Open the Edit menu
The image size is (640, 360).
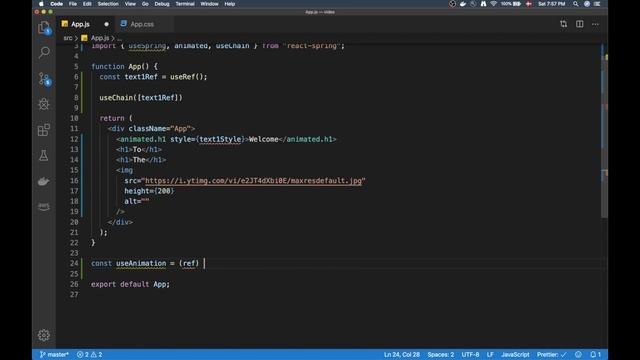tap(87, 4)
